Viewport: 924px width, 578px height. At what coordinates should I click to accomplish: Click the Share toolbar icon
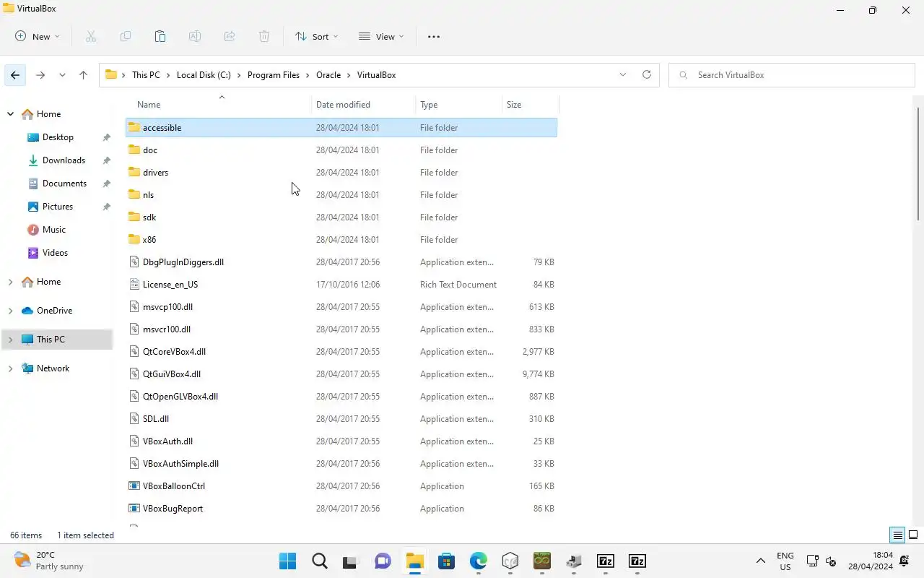click(230, 36)
